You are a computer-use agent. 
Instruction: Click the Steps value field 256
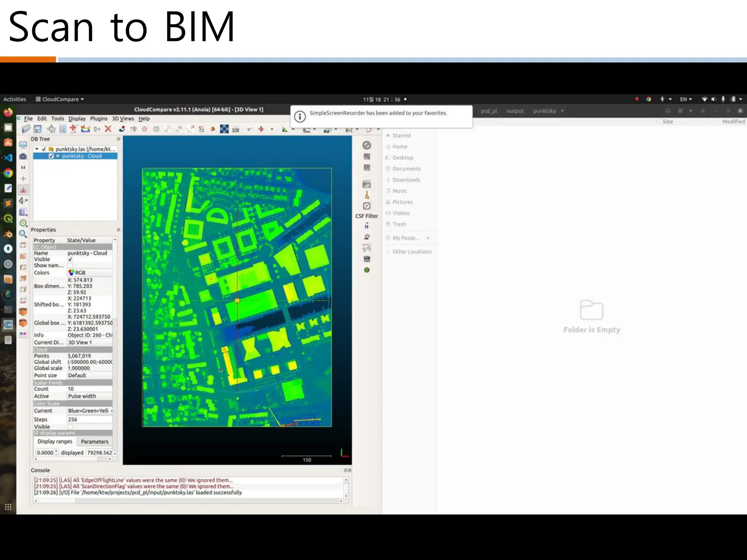90,420
